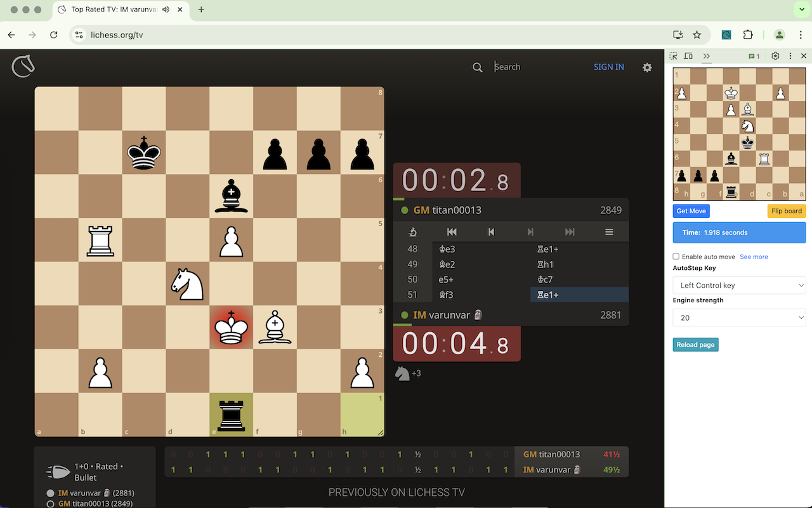The image size is (812, 508).
Task: Bookmark the page via the star icon
Action: [x=697, y=35]
